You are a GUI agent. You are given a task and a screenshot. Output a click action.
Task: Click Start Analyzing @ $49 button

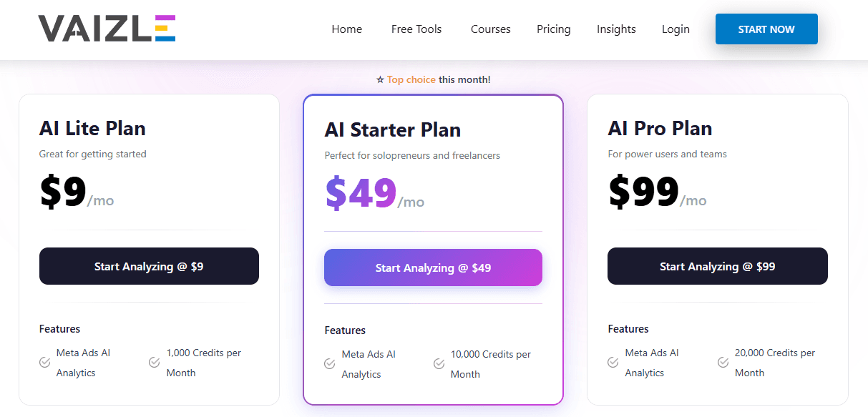coord(433,267)
